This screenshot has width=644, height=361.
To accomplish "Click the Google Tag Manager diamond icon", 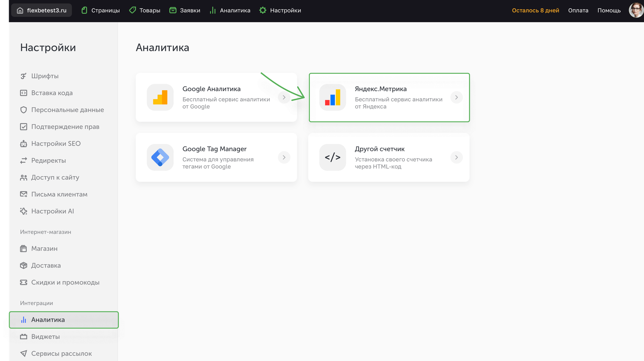I will coord(160,157).
